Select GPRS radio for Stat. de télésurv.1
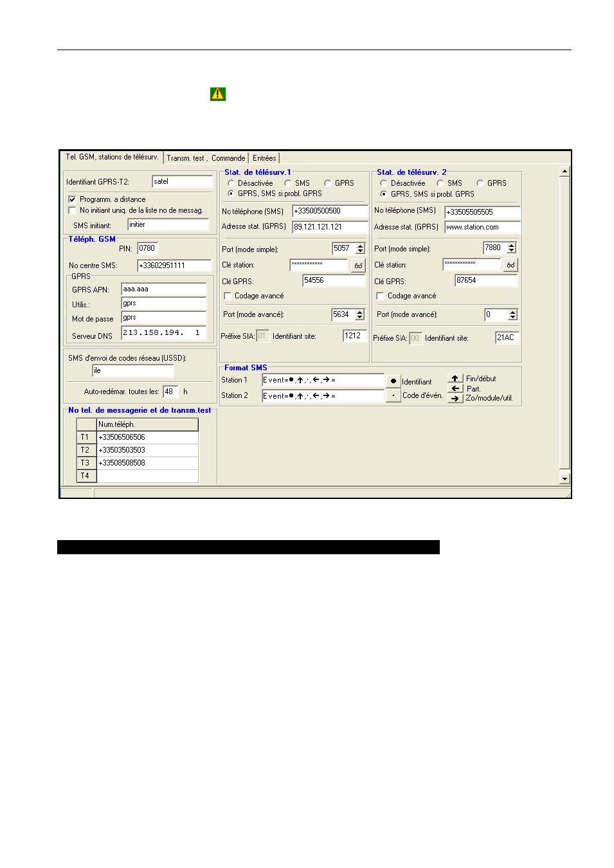614x868 pixels. click(x=328, y=183)
